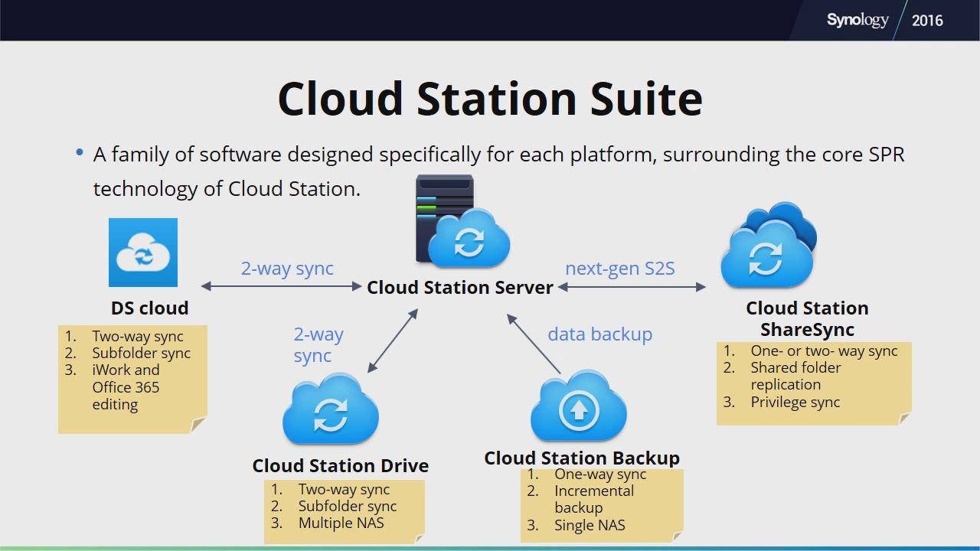Click 'One- or two- way sync' item

[x=825, y=350]
